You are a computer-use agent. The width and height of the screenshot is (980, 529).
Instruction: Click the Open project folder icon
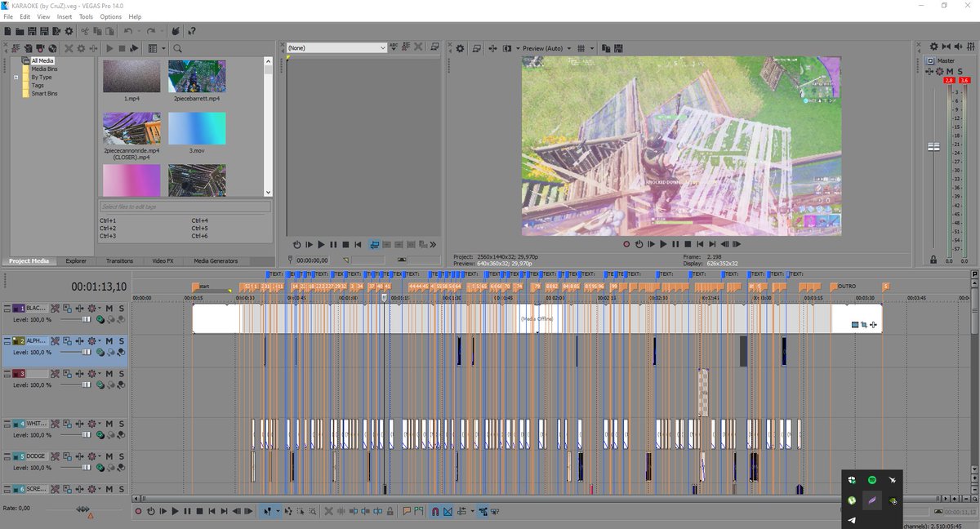(x=20, y=31)
